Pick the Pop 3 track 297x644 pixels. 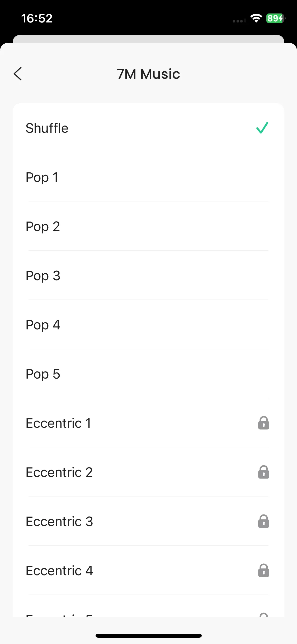pos(43,276)
